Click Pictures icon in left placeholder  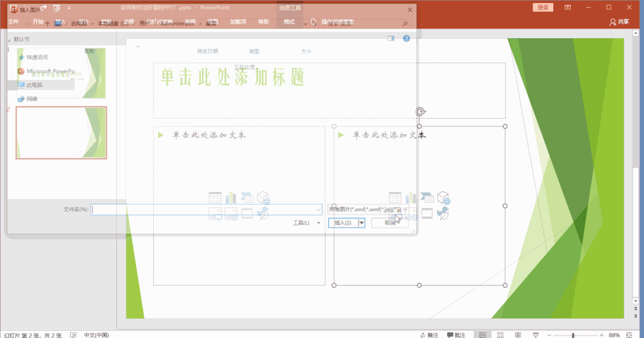click(x=215, y=213)
